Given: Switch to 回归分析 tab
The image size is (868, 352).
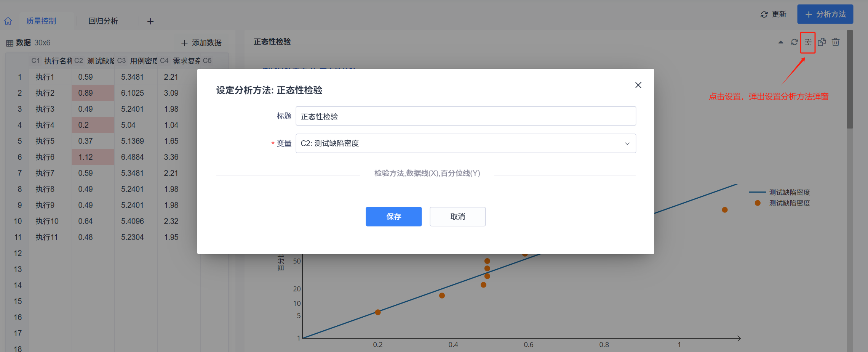Looking at the screenshot, I should 103,21.
